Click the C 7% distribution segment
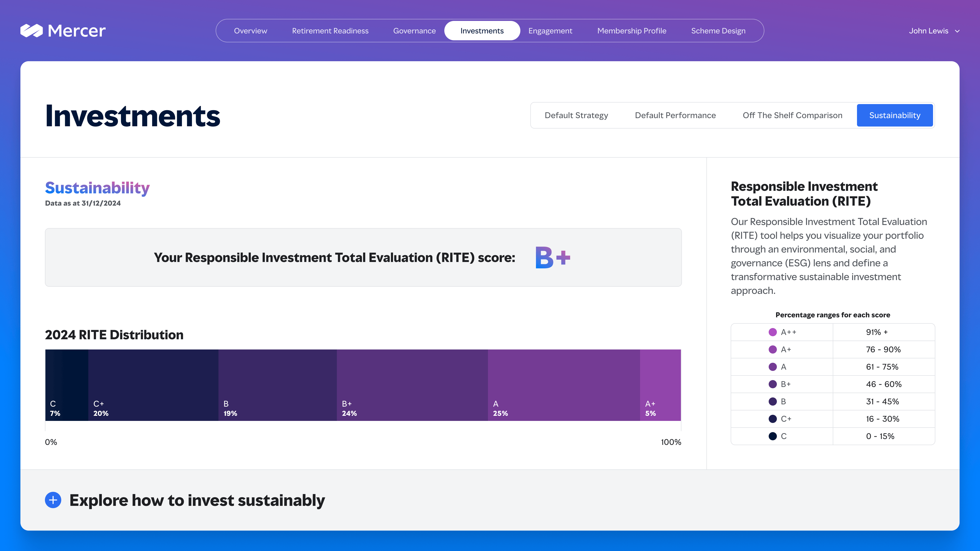980x551 pixels. point(67,385)
